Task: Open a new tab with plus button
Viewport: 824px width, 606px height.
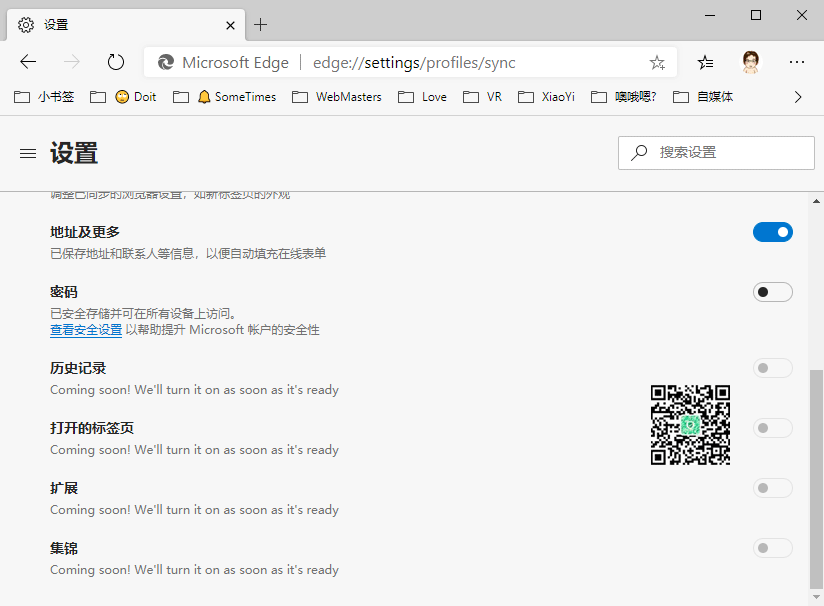Action: 261,24
